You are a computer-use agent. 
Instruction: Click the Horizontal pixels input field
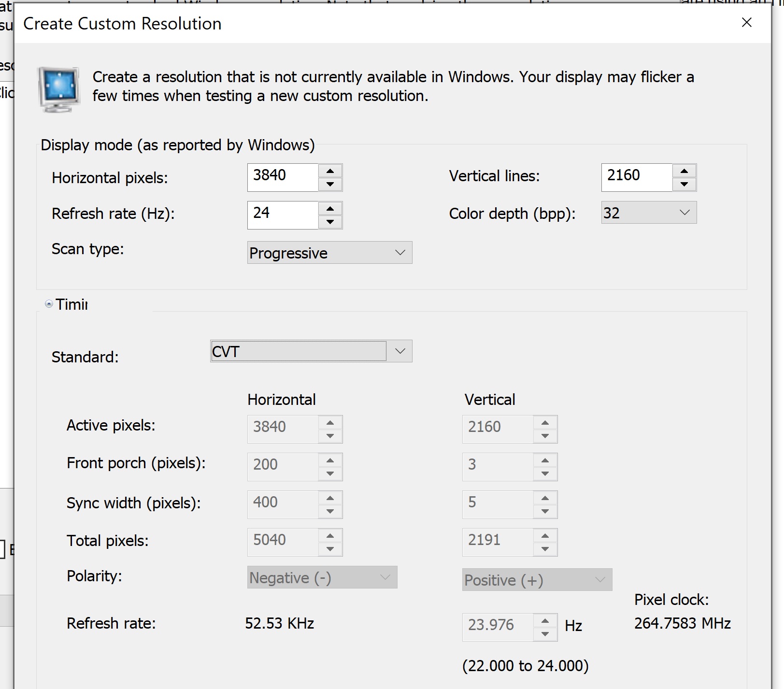click(283, 177)
